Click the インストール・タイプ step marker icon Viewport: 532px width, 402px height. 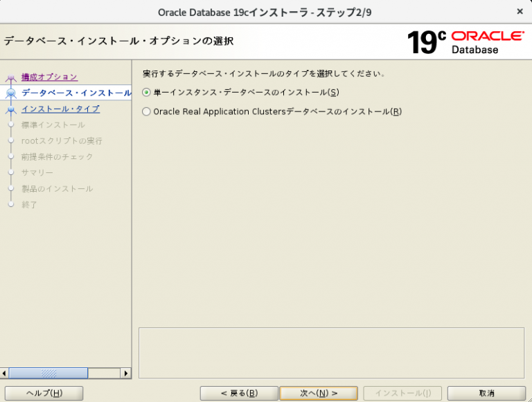(x=10, y=109)
